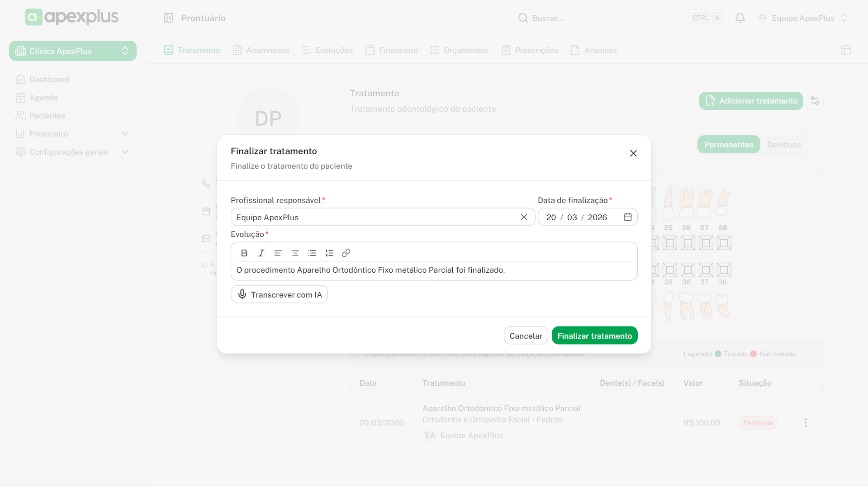Open the Clínica ApexPlus clinic selector

pos(73,51)
